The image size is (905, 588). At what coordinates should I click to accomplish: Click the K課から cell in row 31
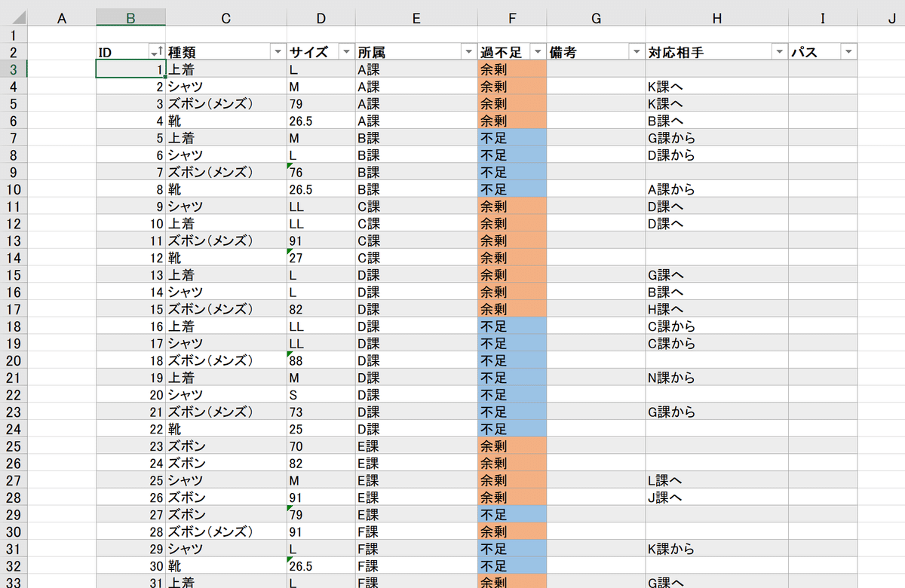(717, 549)
